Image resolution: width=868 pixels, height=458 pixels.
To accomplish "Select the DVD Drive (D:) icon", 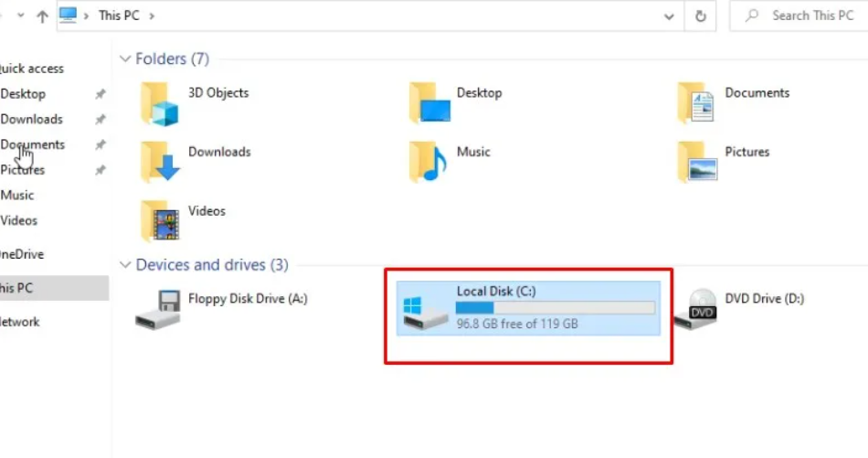I will (x=696, y=309).
